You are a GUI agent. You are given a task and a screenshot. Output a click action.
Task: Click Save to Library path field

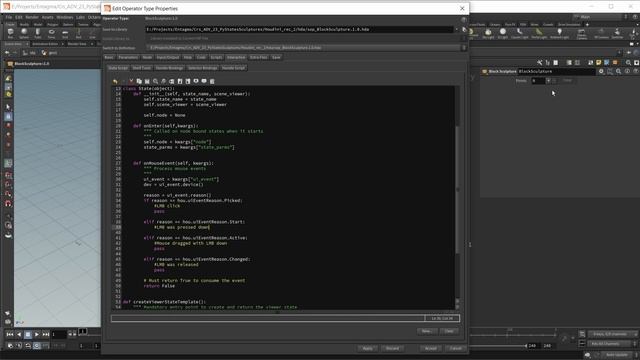click(x=299, y=29)
